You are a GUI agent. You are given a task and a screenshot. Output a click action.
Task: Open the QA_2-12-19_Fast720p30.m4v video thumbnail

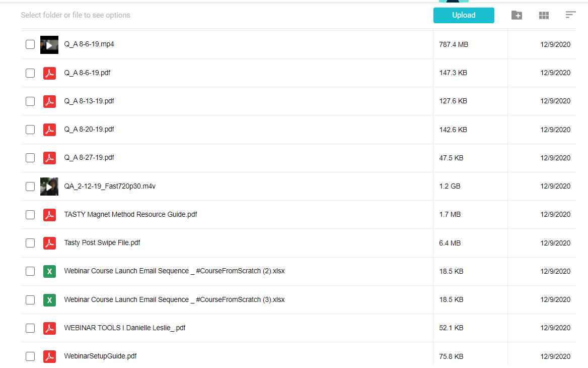(49, 187)
